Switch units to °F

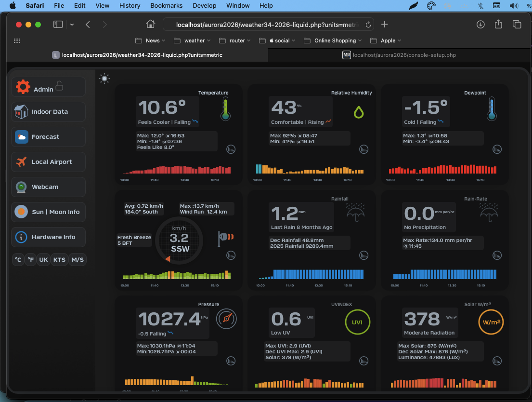pos(31,260)
